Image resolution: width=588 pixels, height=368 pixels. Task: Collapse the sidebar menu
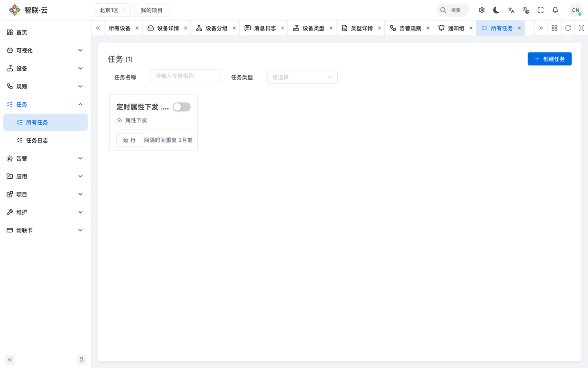point(10,360)
